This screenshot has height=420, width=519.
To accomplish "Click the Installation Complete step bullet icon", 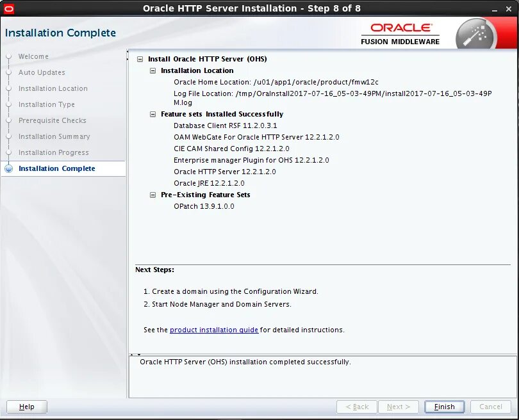I will click(x=8, y=168).
